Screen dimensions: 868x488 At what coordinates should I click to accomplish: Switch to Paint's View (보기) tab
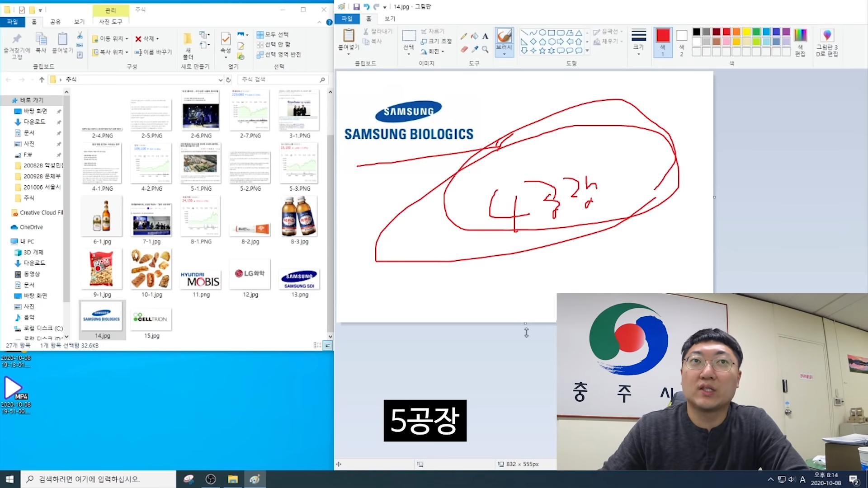390,19
